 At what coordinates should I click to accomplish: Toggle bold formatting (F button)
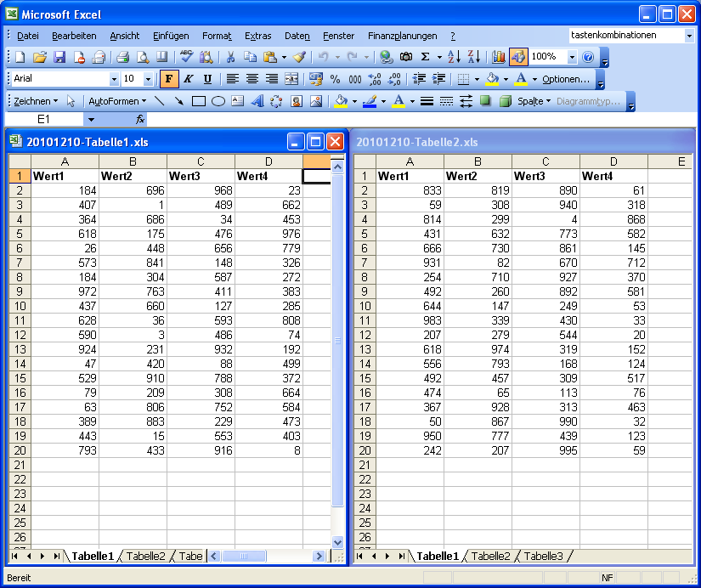(x=169, y=79)
